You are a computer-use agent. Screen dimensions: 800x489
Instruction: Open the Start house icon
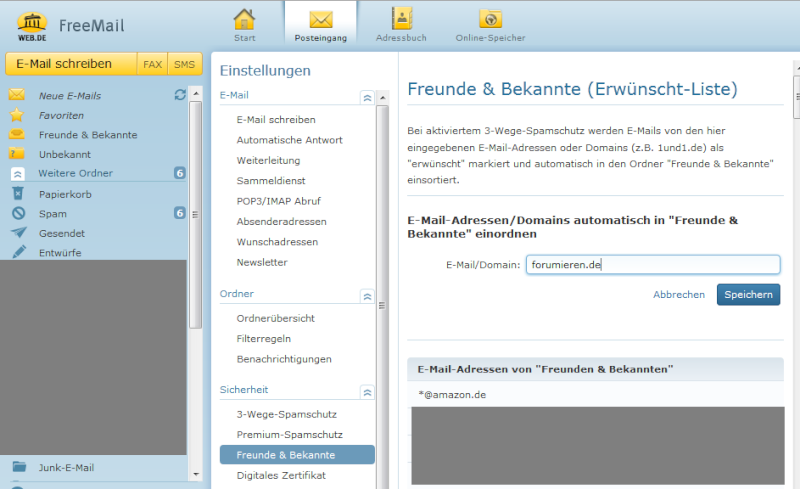[x=244, y=20]
